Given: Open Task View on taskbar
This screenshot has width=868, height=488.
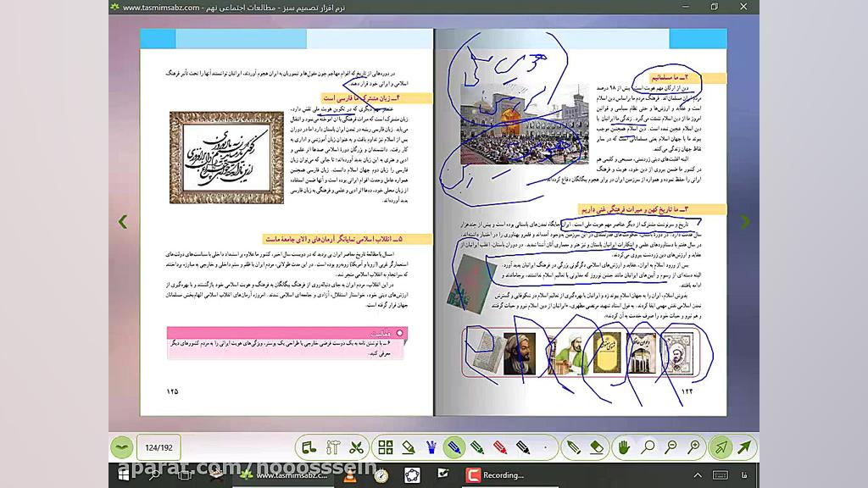Looking at the screenshot, I should click(x=185, y=474).
